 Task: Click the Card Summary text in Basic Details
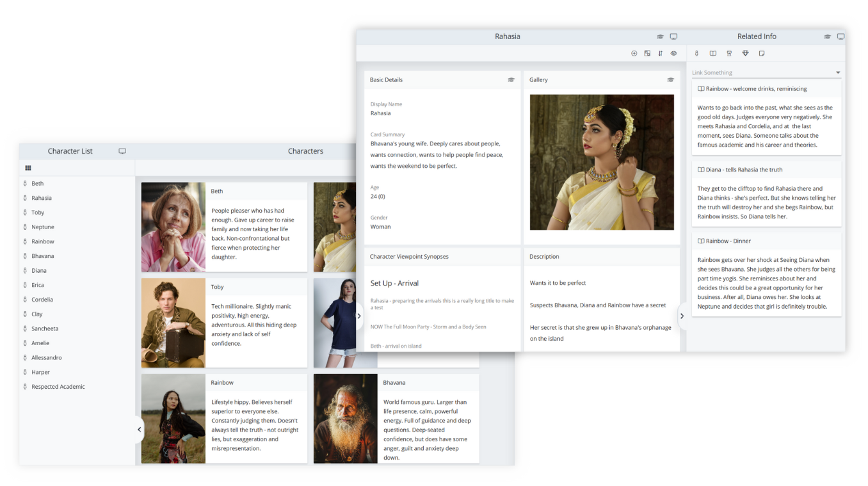[x=437, y=155]
